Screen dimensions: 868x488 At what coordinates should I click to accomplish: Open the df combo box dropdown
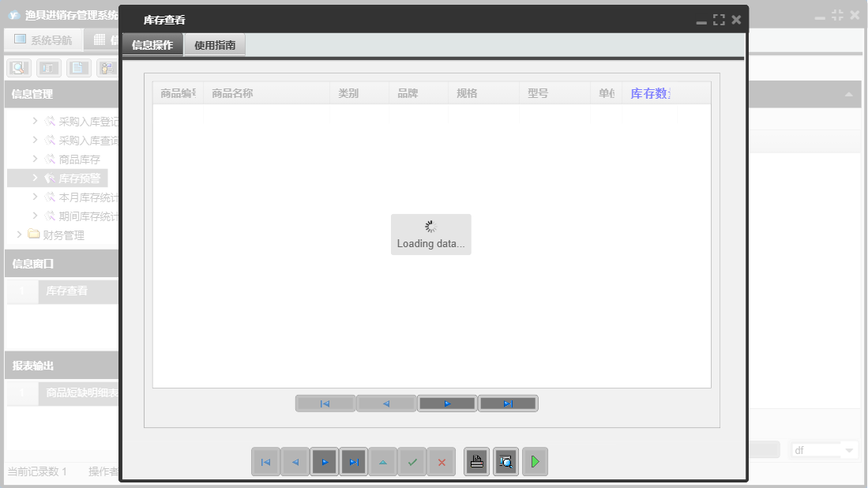point(851,449)
